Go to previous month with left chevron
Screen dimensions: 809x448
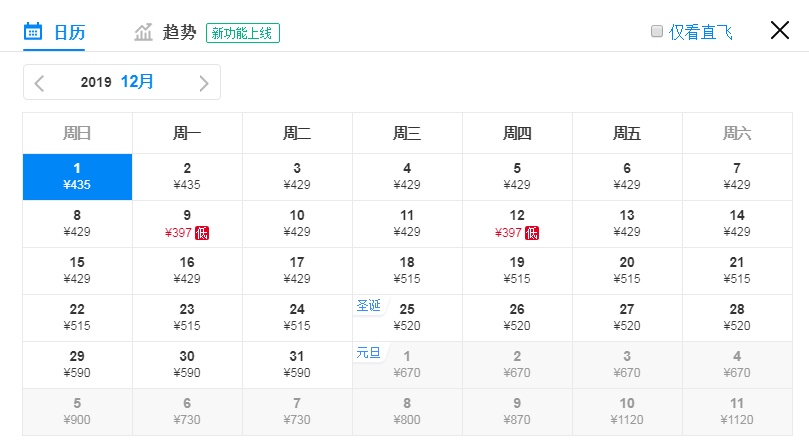tap(40, 83)
